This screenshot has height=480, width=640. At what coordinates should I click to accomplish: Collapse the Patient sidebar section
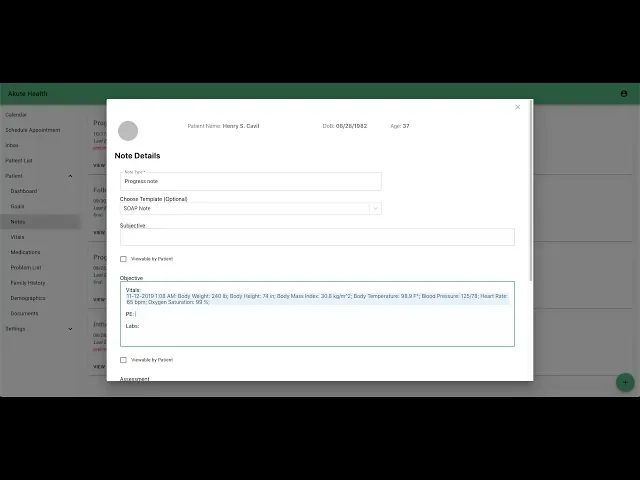(x=70, y=176)
